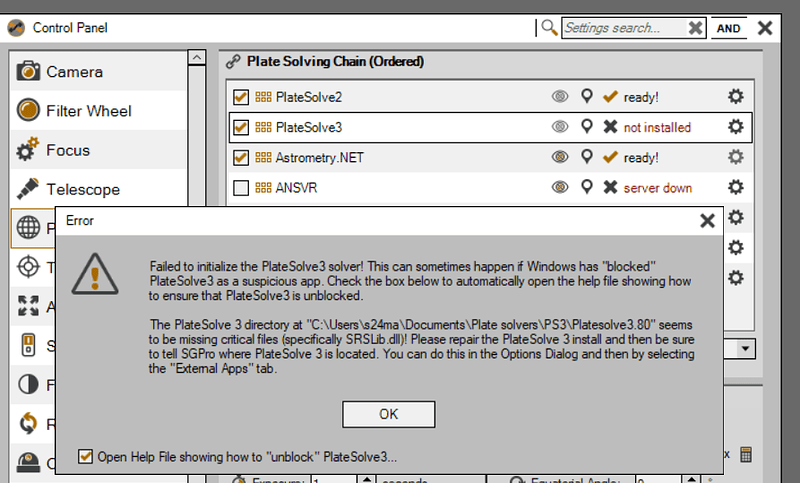Go to the Telescope settings section
Viewport: 800px width, 483px height.
click(82, 189)
